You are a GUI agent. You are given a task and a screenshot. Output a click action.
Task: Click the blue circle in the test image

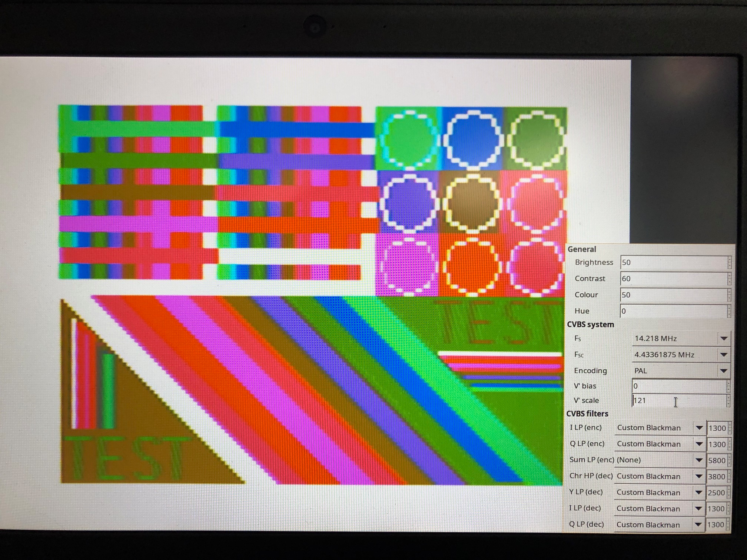[x=473, y=139]
